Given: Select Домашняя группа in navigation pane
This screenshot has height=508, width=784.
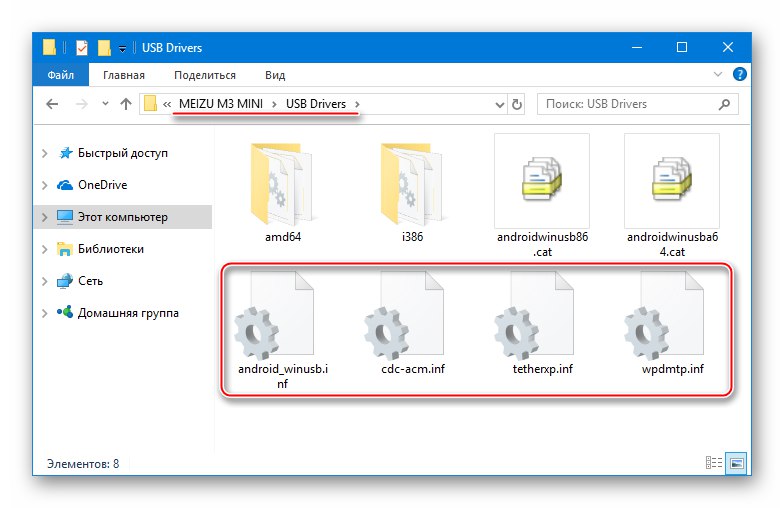Looking at the screenshot, I should (128, 313).
